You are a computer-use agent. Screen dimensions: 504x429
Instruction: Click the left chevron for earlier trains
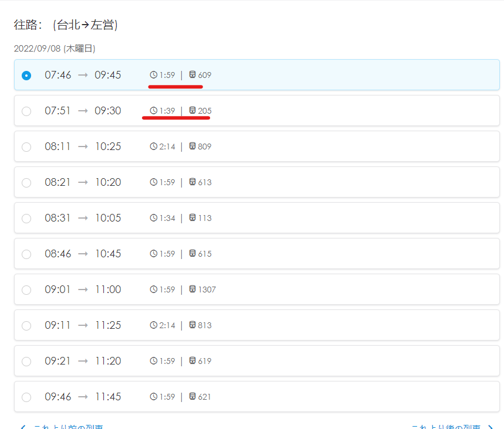pyautogui.click(x=22, y=427)
